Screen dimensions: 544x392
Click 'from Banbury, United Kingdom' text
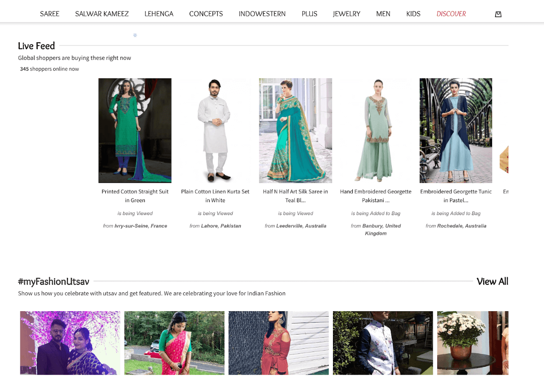376,230
